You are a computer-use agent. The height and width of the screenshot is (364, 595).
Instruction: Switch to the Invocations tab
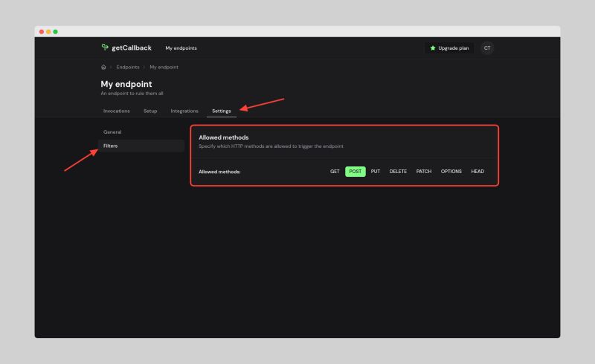(x=117, y=111)
